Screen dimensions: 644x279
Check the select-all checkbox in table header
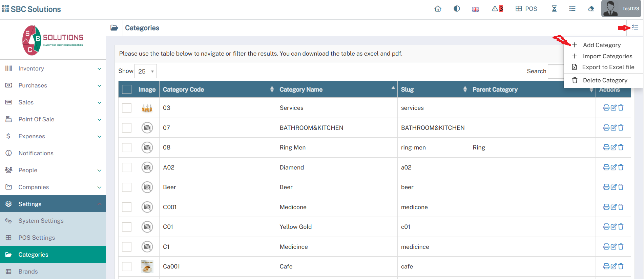click(x=127, y=89)
